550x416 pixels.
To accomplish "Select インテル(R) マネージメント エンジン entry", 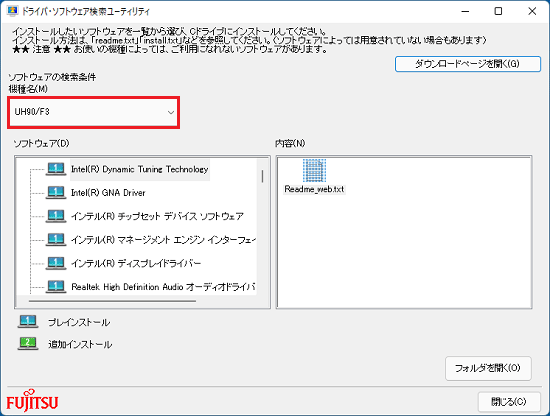I will 163,240.
